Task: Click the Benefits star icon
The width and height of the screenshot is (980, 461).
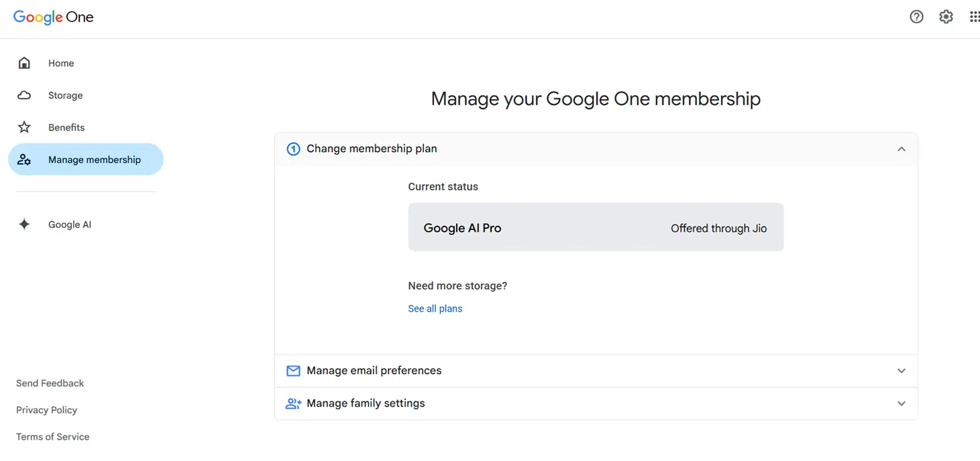Action: 24,127
